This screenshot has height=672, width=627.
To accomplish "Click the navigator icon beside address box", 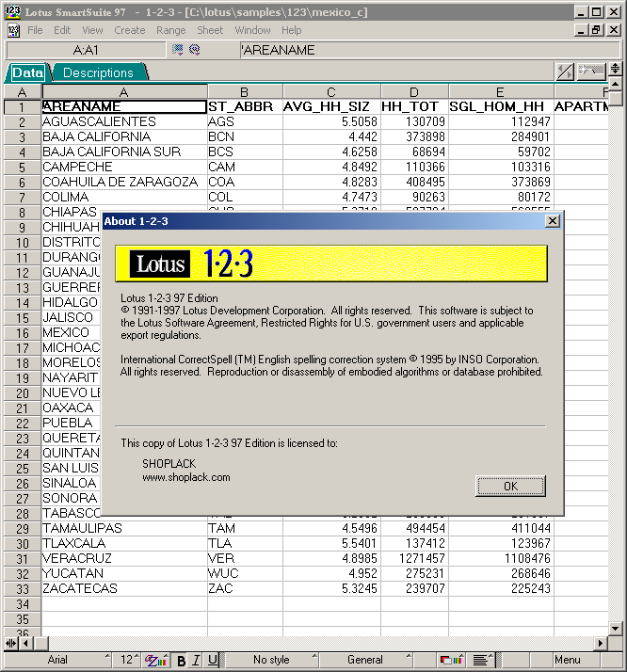I will pos(177,50).
